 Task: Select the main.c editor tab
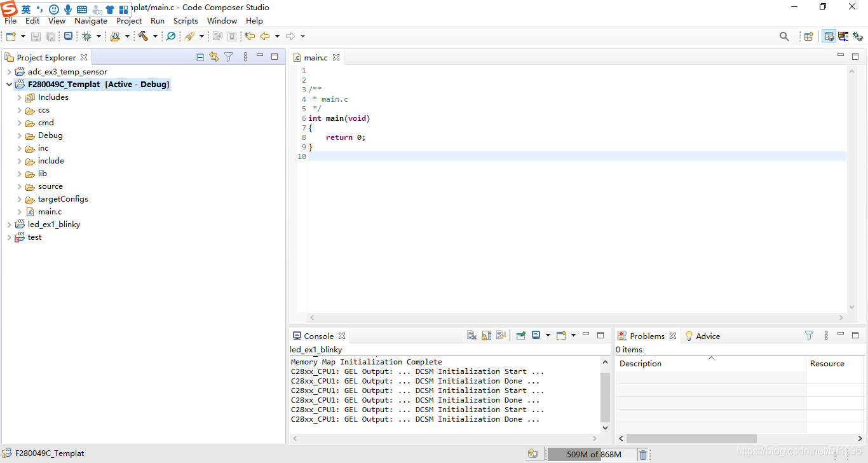tap(316, 57)
